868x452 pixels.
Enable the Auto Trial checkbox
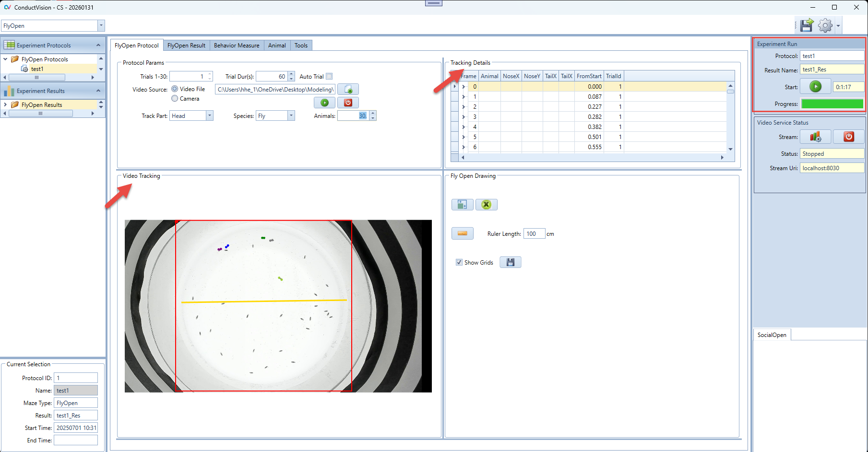point(329,77)
